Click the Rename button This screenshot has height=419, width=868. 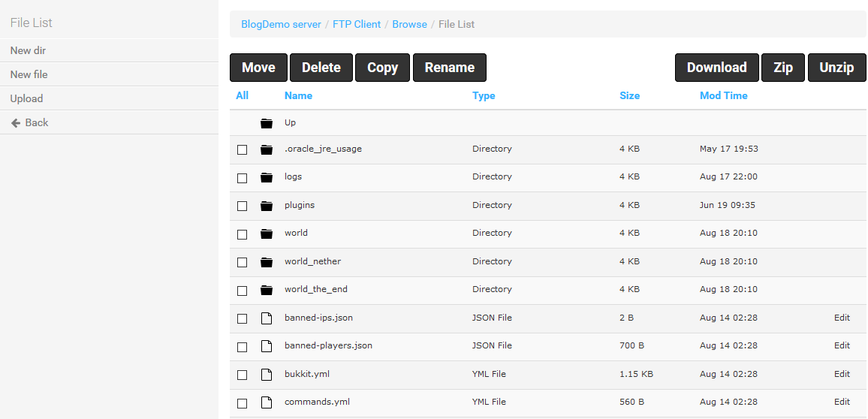click(450, 68)
